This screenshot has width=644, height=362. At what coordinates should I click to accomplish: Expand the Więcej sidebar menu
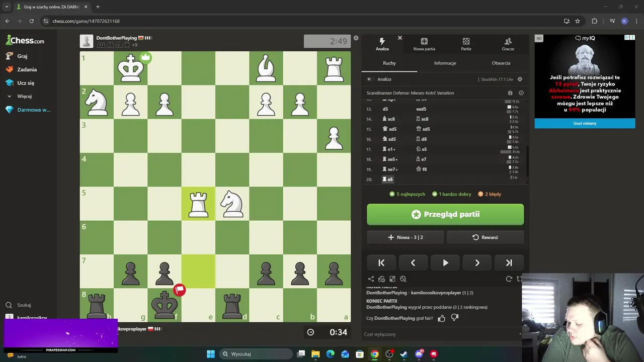pyautogui.click(x=19, y=96)
